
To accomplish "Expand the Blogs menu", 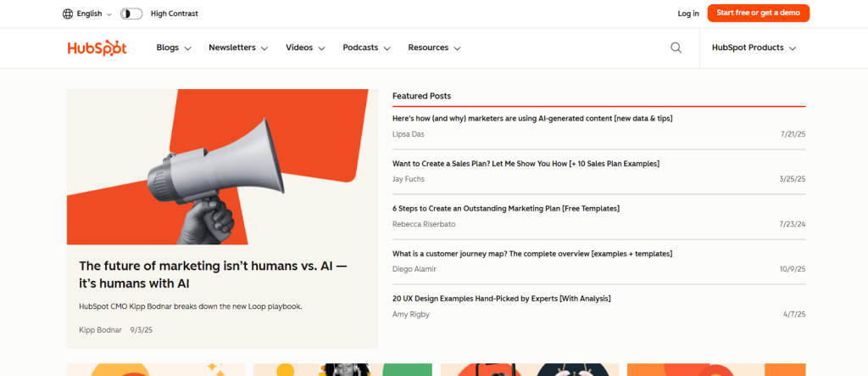I will point(174,48).
